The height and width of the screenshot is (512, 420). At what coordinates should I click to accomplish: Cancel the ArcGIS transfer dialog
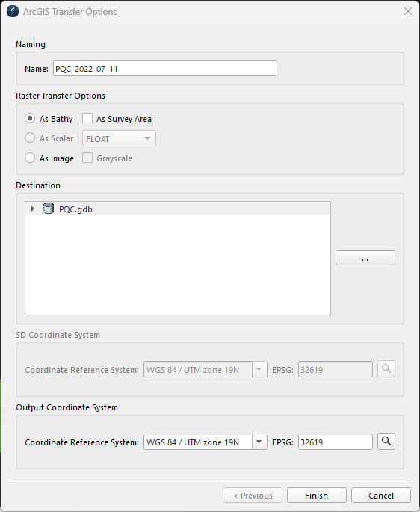pyautogui.click(x=381, y=496)
